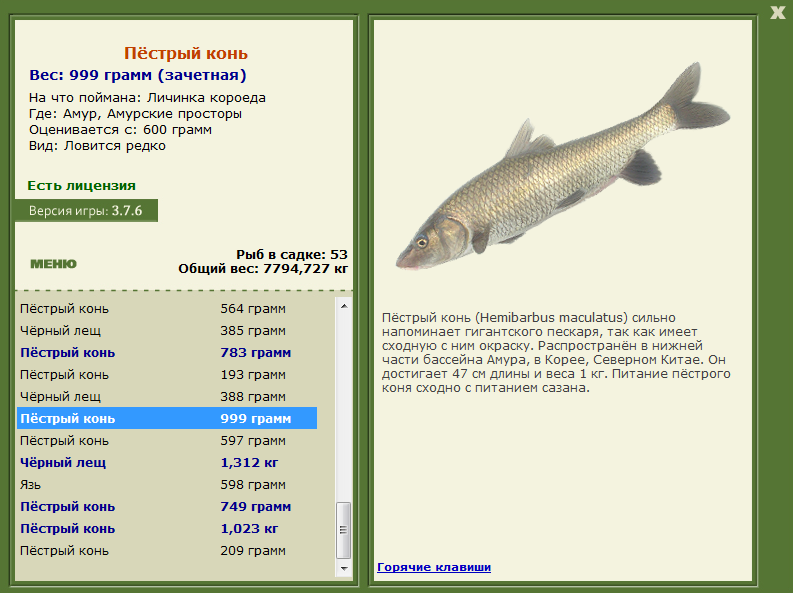Click the fish picture of Пёстрый конь

pyautogui.click(x=562, y=167)
